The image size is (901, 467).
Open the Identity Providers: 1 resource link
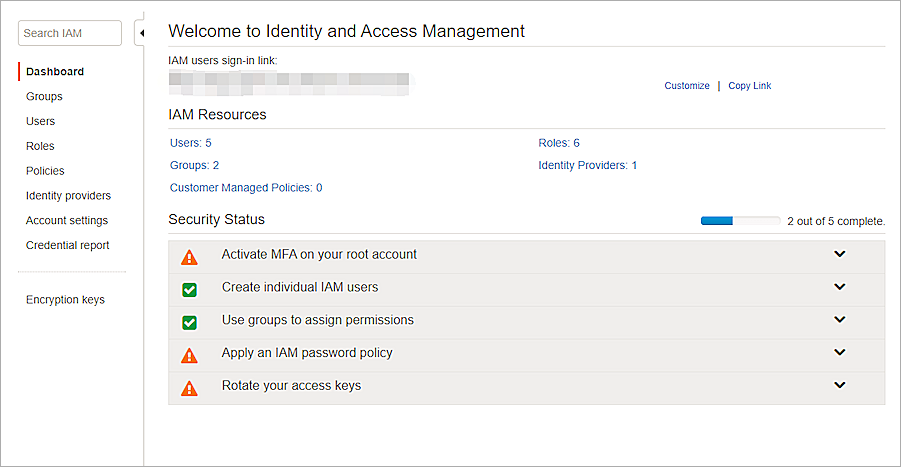587,165
